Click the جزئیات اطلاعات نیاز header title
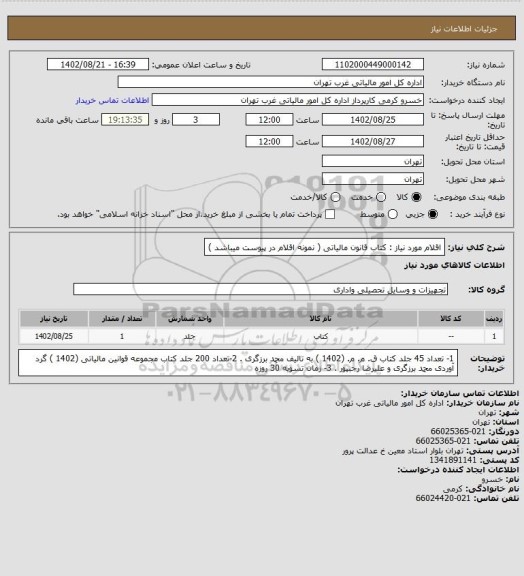Viewport: 524px width, 576px height. [464, 29]
